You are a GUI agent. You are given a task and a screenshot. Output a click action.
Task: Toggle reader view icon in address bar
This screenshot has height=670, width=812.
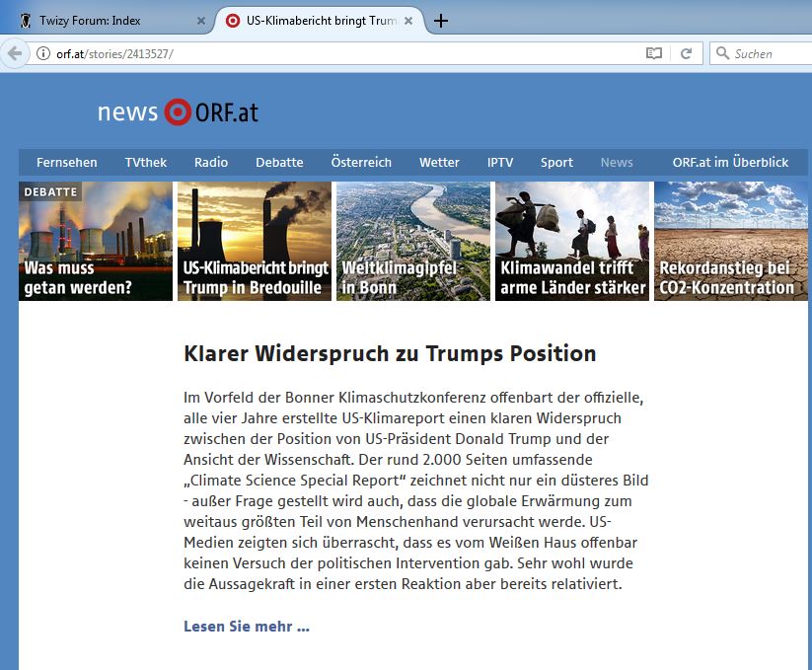click(654, 53)
